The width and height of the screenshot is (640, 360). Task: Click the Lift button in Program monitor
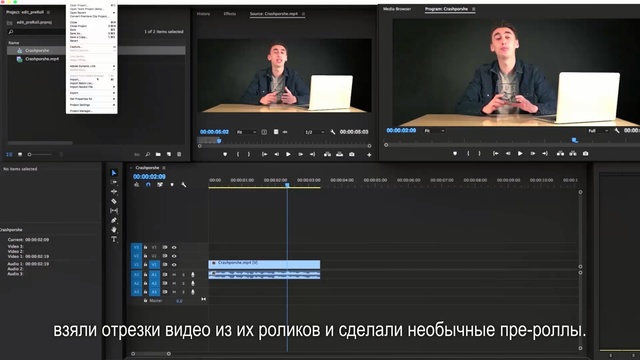pos(560,153)
